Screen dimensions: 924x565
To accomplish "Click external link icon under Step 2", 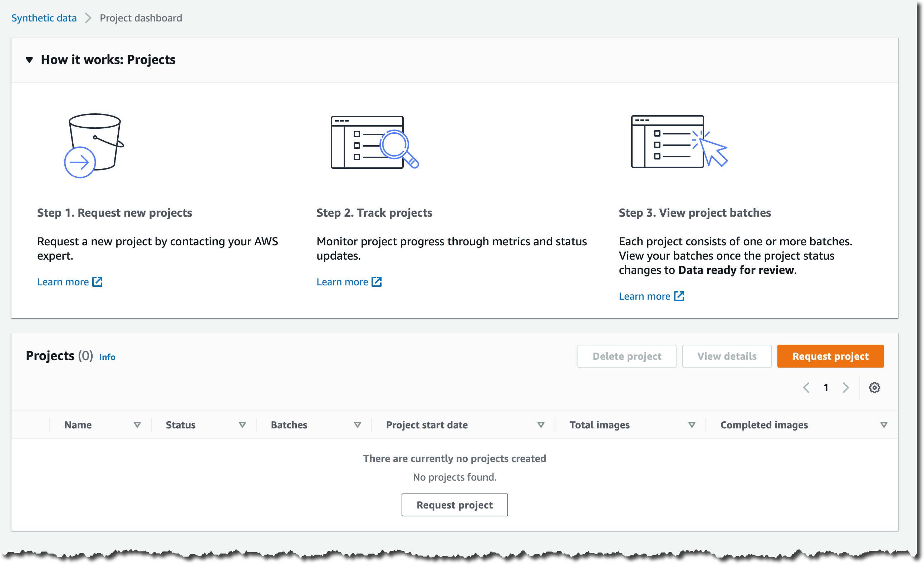I will point(377,282).
